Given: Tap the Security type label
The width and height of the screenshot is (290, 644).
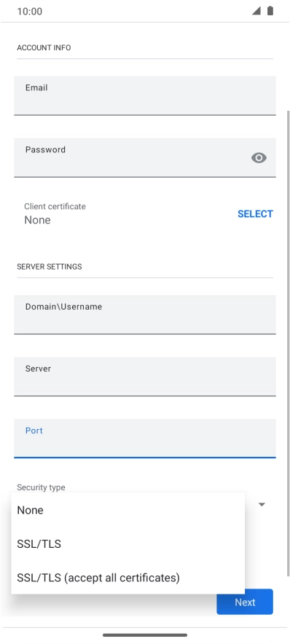Looking at the screenshot, I should (x=41, y=487).
